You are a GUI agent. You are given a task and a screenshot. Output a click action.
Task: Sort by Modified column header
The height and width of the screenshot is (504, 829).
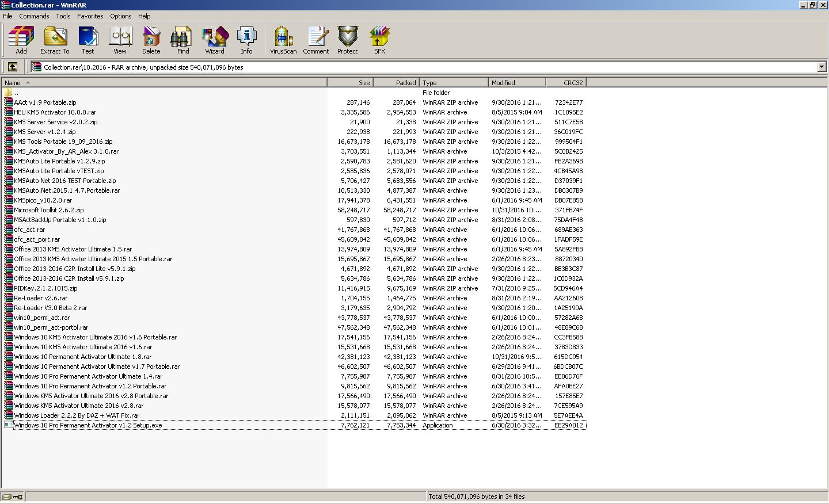click(x=518, y=83)
